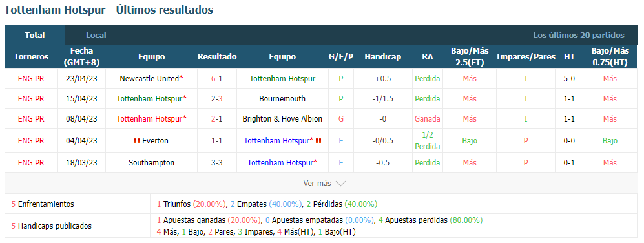
Task: Click the Handicap column header
Action: [x=383, y=57]
